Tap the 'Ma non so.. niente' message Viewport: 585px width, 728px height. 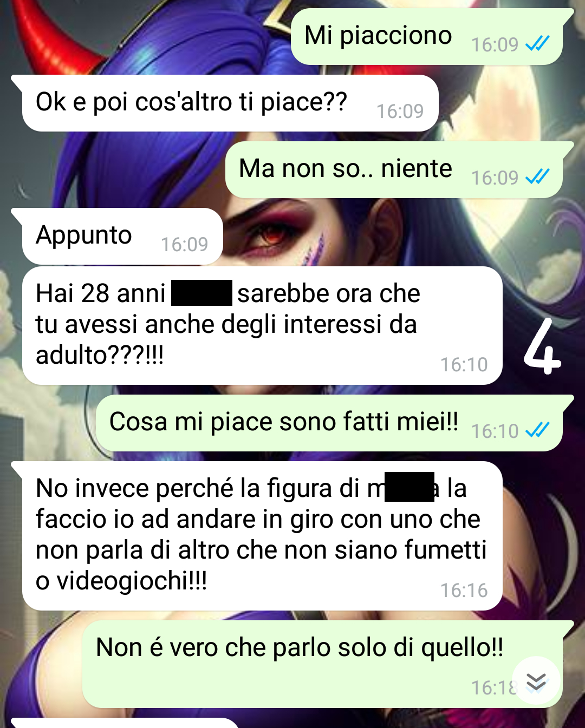coord(394,169)
